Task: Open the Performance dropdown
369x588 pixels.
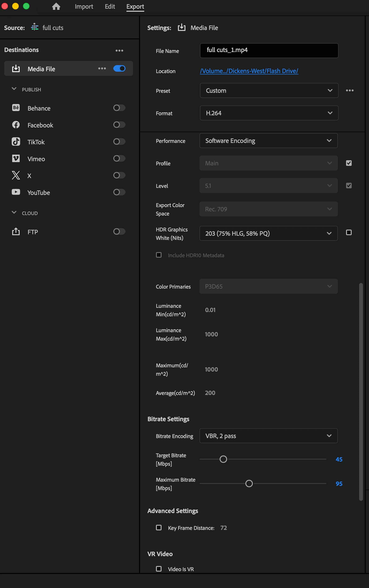Action: pyautogui.click(x=269, y=141)
